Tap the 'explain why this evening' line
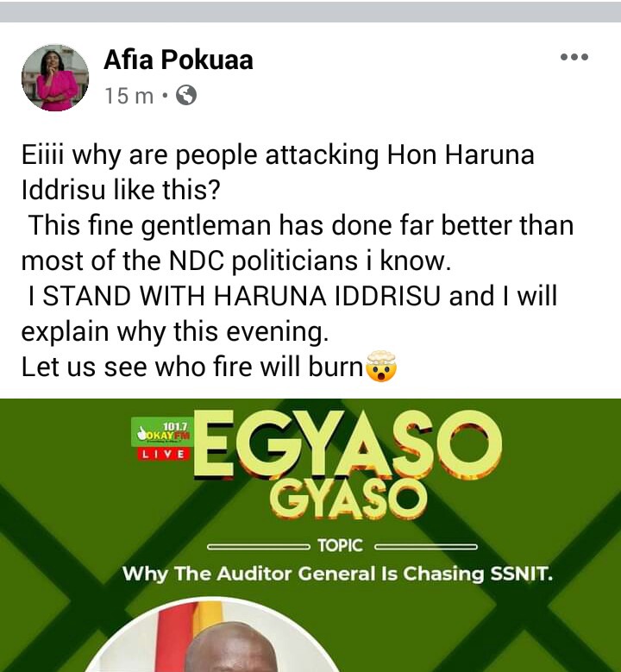The height and width of the screenshot is (672, 621). [x=175, y=332]
